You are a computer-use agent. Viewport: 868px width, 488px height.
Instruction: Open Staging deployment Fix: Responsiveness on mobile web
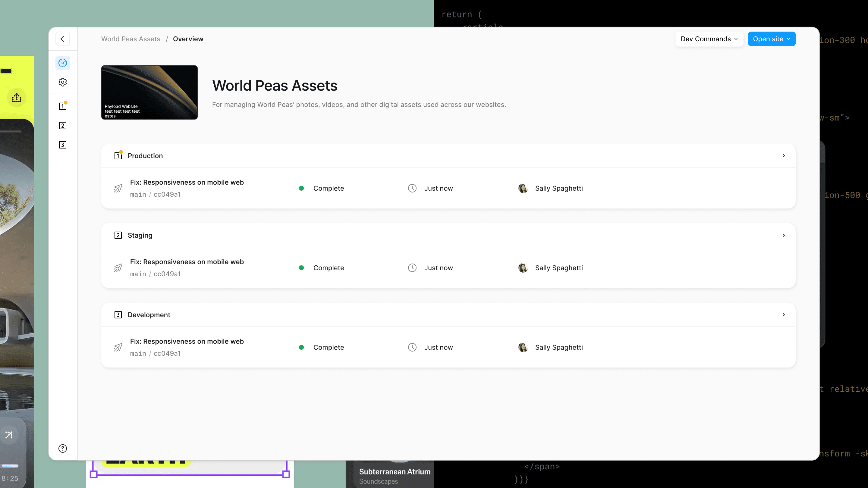click(x=187, y=262)
